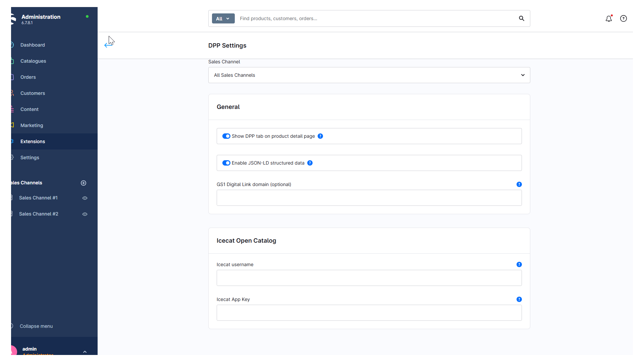Click the Icecat App Key field

369,313
